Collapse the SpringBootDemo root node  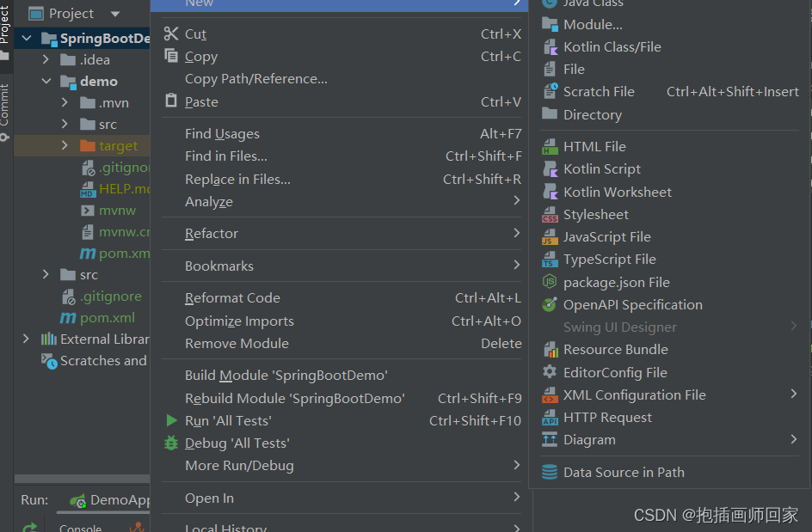[x=27, y=39]
